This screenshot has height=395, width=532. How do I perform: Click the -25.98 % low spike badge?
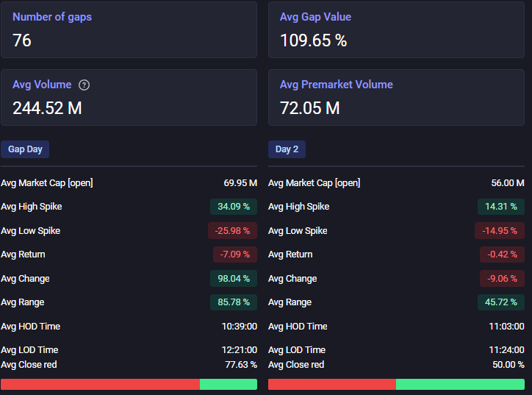(232, 231)
